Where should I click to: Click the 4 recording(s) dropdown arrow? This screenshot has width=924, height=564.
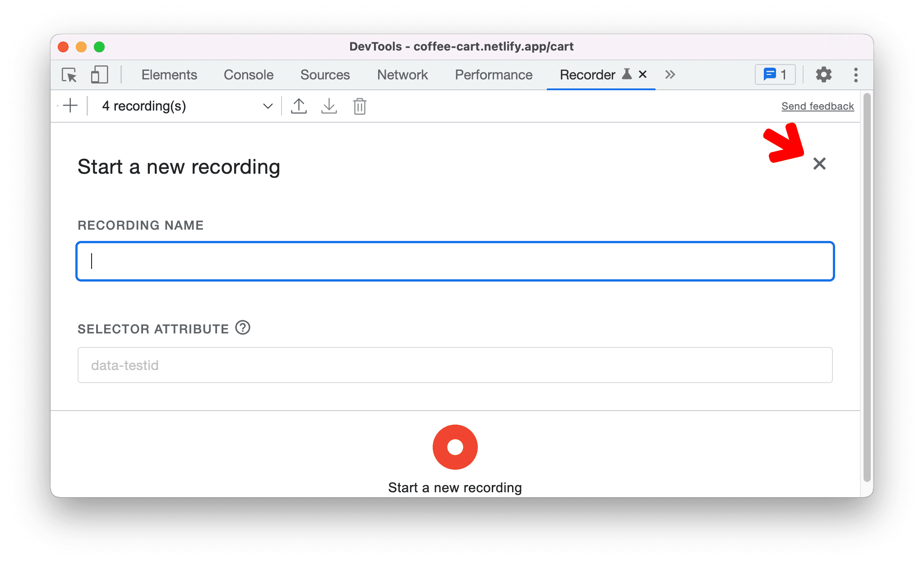267,106
